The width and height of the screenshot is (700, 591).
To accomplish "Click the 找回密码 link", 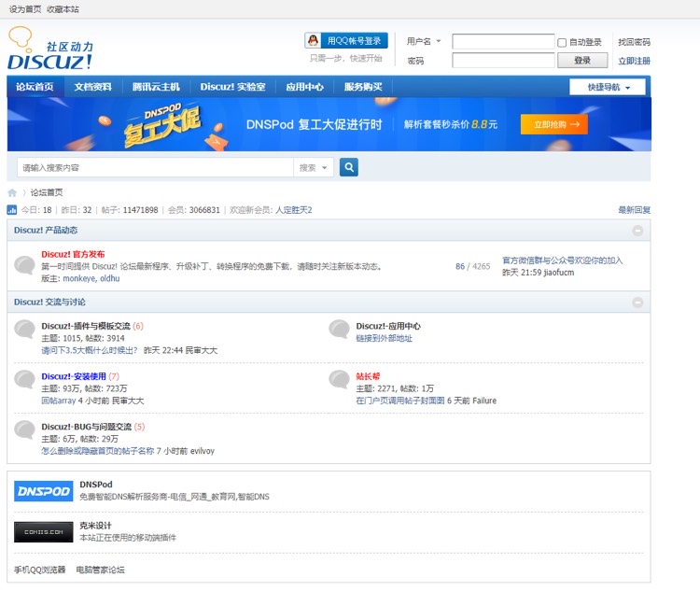I will pos(634,42).
